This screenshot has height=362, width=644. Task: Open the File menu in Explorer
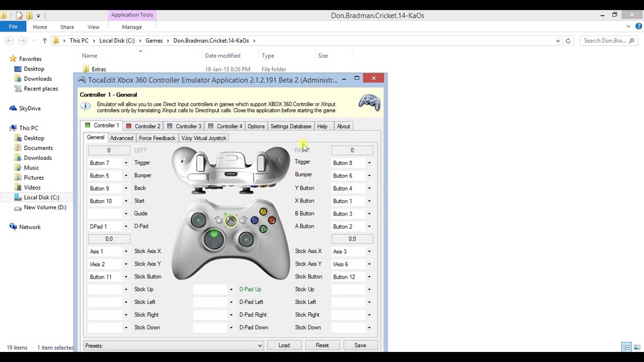click(13, 27)
